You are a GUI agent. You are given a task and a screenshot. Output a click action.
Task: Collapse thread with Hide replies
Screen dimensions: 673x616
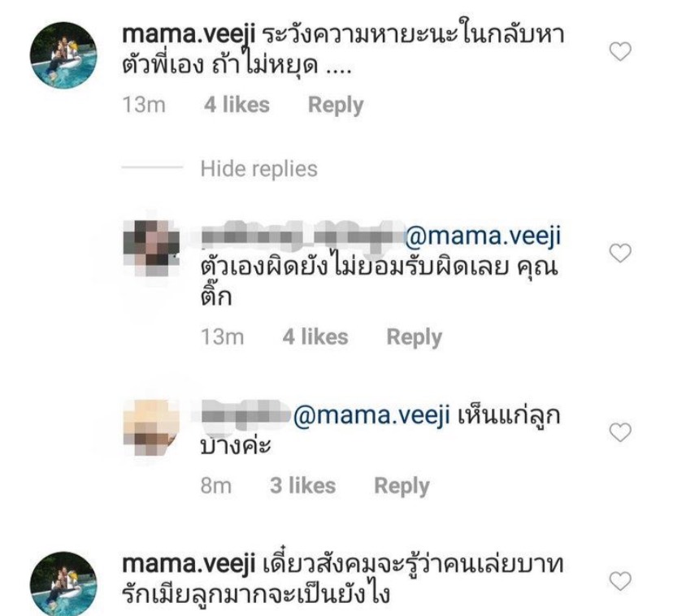click(x=258, y=169)
